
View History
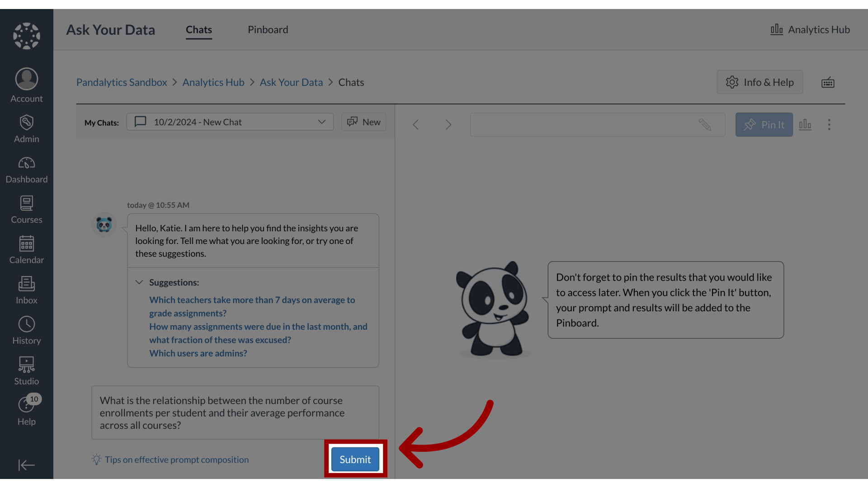(x=26, y=331)
